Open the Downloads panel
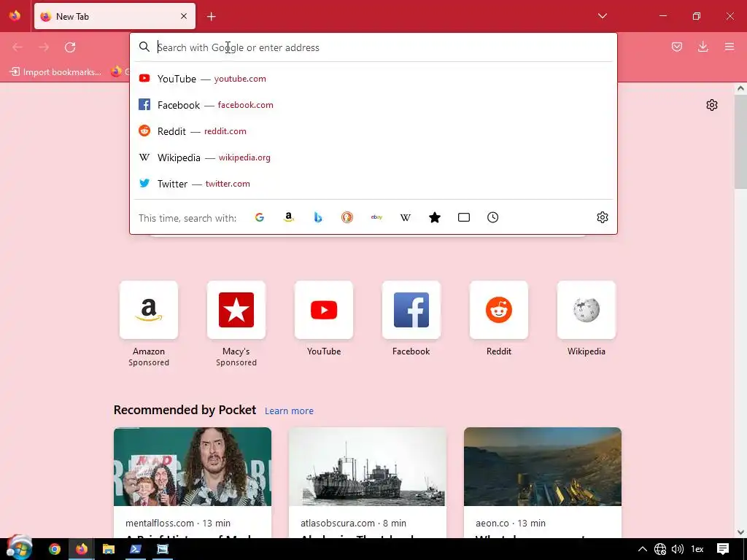 703,47
